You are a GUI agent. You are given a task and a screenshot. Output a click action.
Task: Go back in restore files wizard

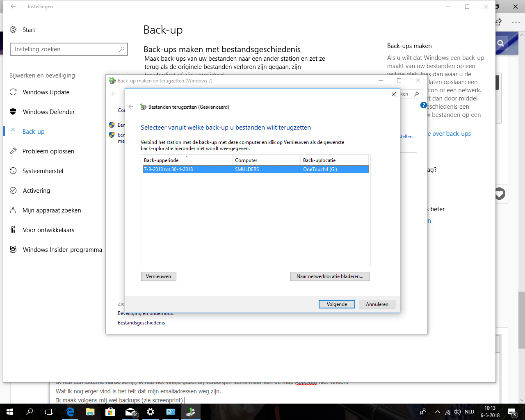131,107
